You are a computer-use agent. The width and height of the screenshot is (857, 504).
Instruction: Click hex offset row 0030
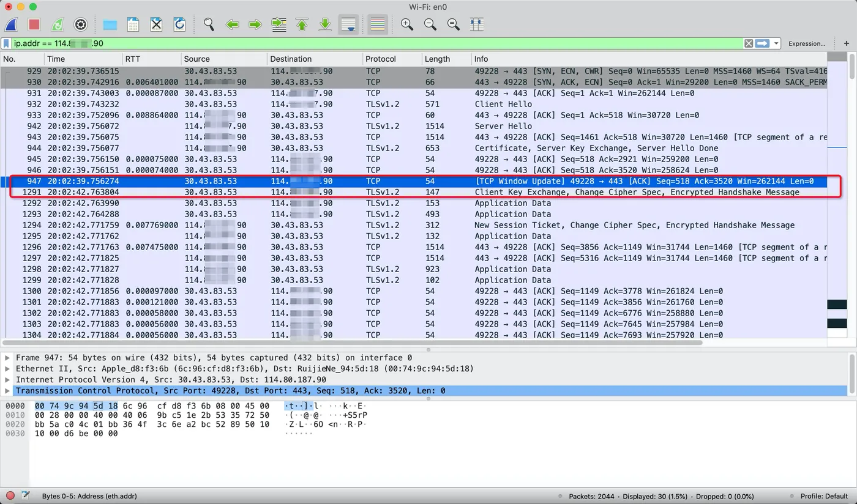15,434
